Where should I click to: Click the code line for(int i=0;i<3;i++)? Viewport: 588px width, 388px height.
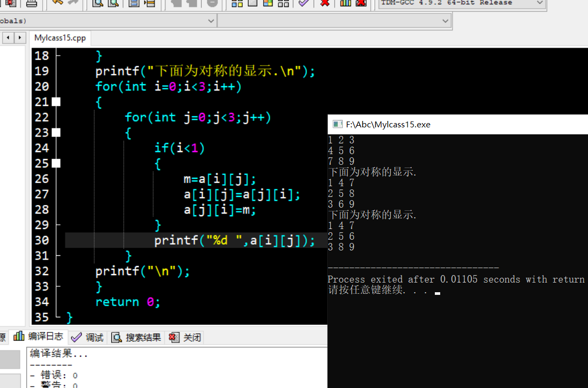click(168, 86)
